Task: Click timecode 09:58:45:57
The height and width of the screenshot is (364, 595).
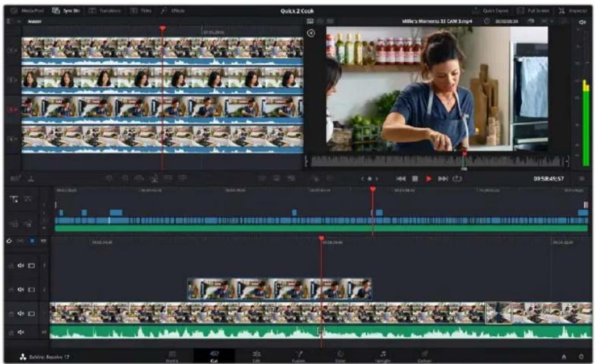Action: click(x=548, y=179)
